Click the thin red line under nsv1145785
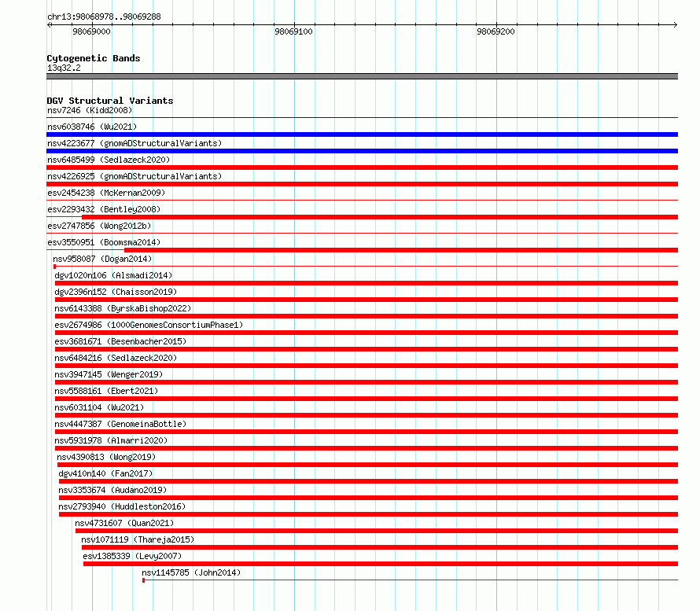700x611 pixels. coord(410,580)
